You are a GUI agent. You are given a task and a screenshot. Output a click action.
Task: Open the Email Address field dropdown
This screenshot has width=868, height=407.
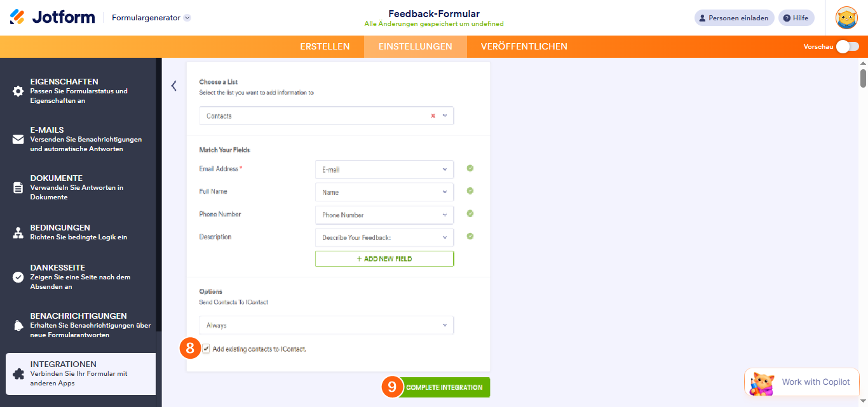(384, 170)
